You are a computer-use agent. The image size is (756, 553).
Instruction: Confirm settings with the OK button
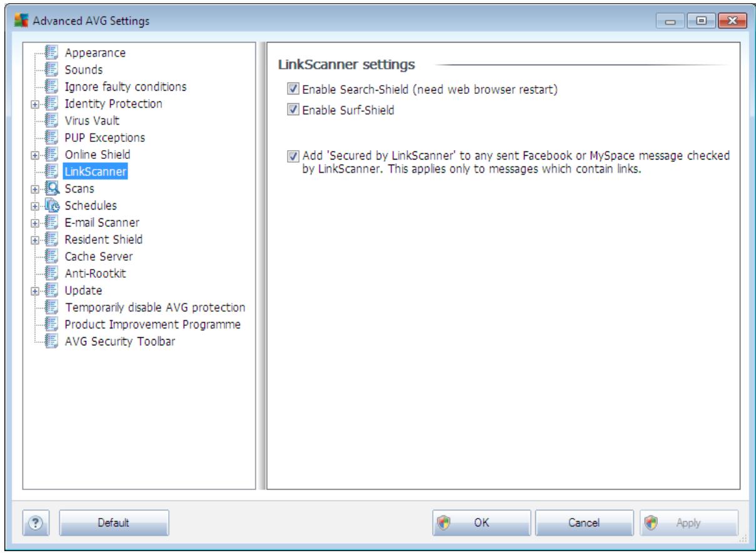pos(481,522)
